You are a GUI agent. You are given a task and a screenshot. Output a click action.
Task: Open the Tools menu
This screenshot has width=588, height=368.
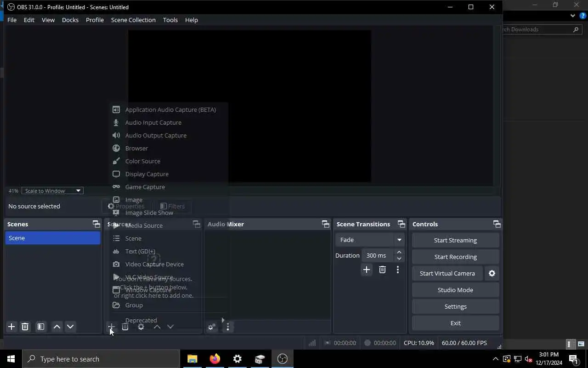[170, 20]
